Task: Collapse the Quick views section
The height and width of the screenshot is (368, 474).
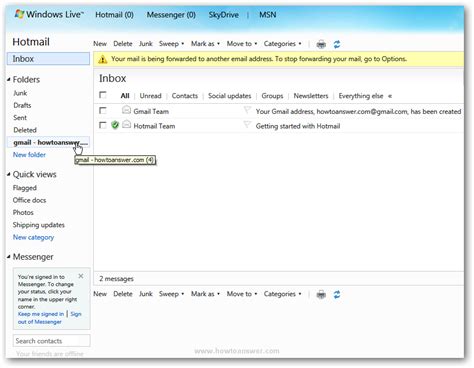Action: click(x=9, y=174)
